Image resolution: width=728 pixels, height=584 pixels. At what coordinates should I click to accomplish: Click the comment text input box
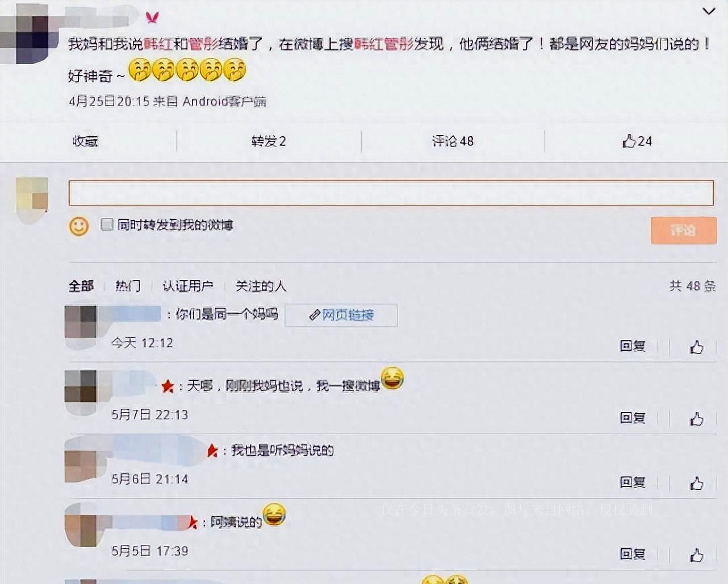[391, 193]
